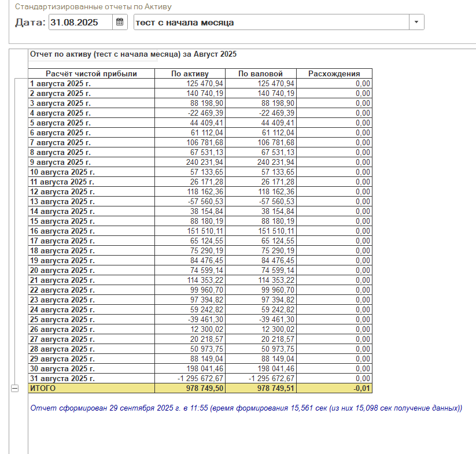Select the row '9 августа 2025 г.'

pyautogui.click(x=200, y=162)
